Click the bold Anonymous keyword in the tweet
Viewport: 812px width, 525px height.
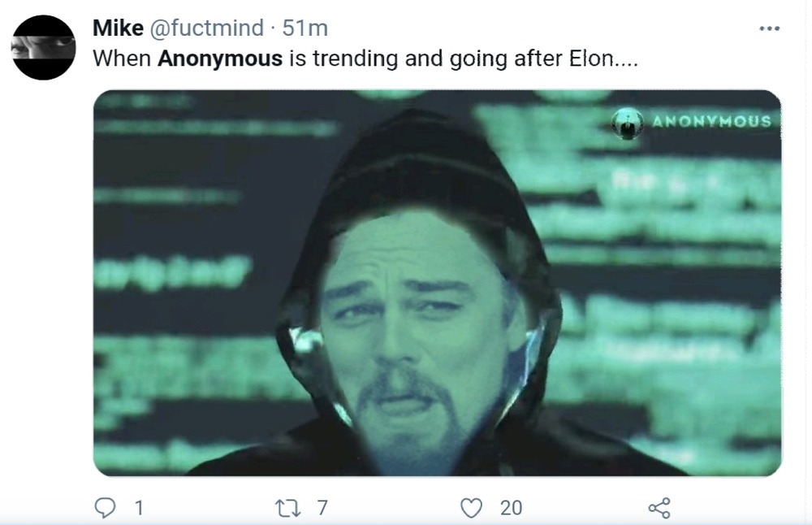(220, 59)
